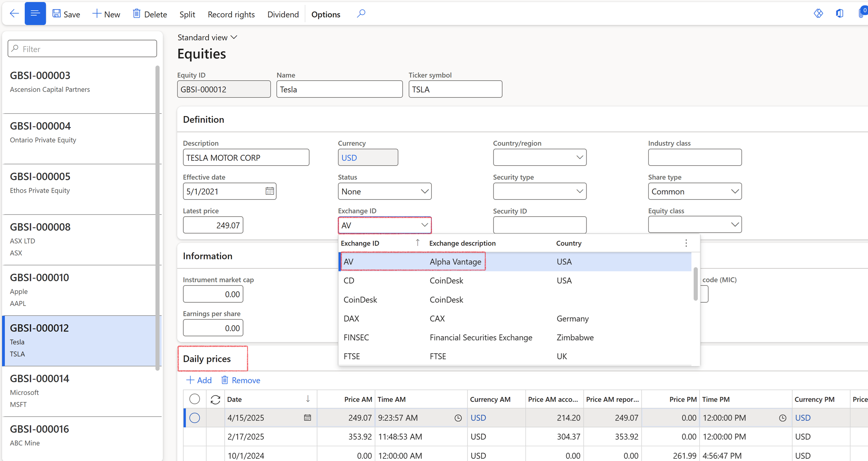The width and height of the screenshot is (868, 461).
Task: Click Add under Daily prices
Action: click(199, 380)
